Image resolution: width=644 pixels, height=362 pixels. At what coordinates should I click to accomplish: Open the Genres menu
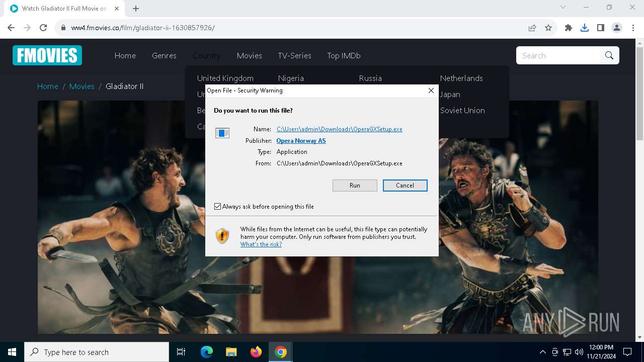pos(164,56)
